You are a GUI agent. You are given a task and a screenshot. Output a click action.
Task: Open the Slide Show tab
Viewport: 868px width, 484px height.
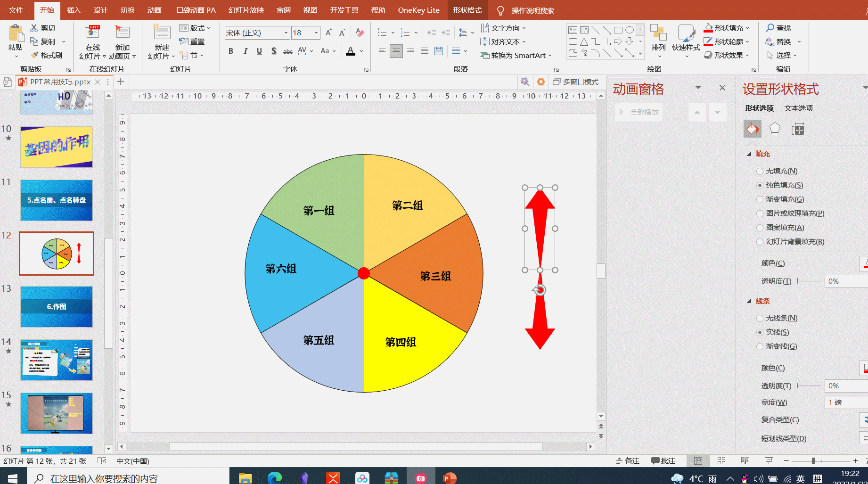(x=246, y=10)
